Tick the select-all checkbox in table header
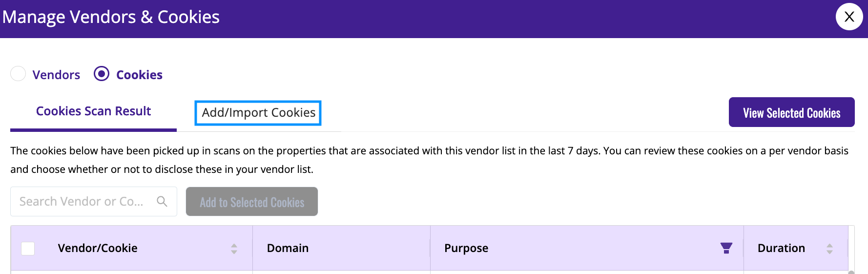 coord(28,249)
